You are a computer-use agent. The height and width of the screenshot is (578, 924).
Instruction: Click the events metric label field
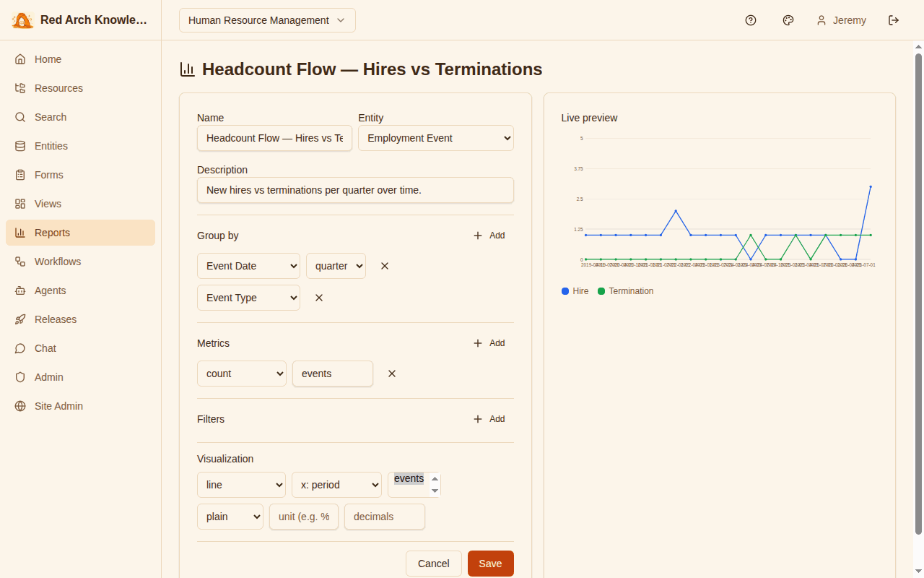(333, 374)
